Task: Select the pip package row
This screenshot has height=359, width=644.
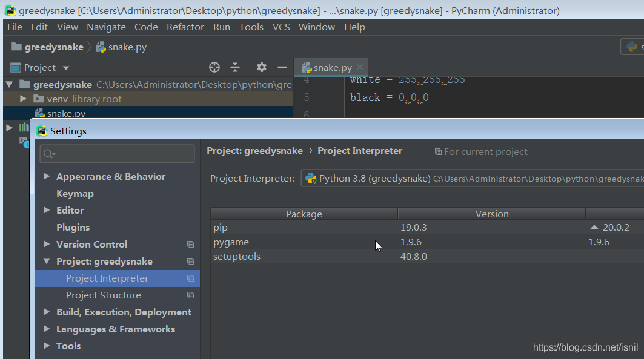Action: (x=427, y=227)
